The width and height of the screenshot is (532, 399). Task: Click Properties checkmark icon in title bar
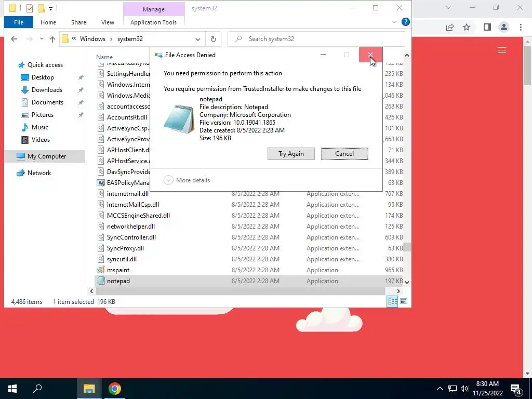(x=30, y=8)
